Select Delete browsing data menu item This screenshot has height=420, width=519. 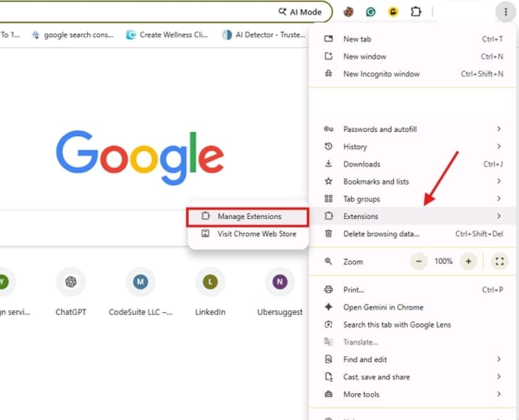412,234
